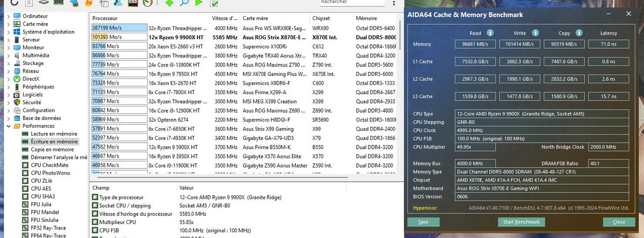The width and height of the screenshot is (644, 238).
Task: Expand the Moniteur tree node
Action: pyautogui.click(x=9, y=47)
